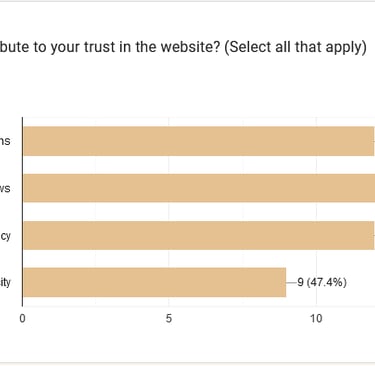Click the truncated category label "ns"
Image resolution: width=375 pixels, height=366 pixels.
pos(5,141)
